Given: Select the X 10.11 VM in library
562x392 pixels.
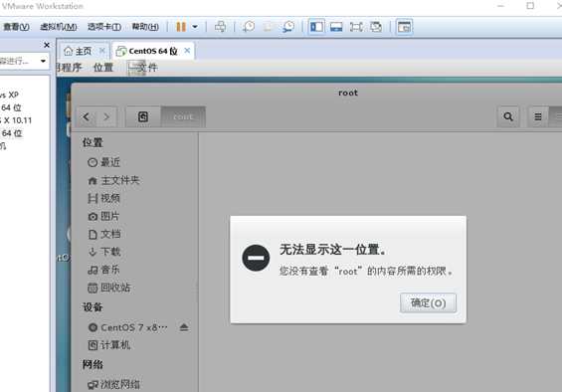Looking at the screenshot, I should click(x=16, y=120).
